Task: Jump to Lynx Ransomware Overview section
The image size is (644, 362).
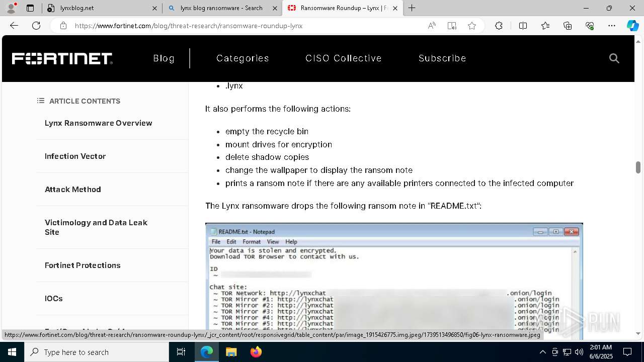Action: pos(99,123)
